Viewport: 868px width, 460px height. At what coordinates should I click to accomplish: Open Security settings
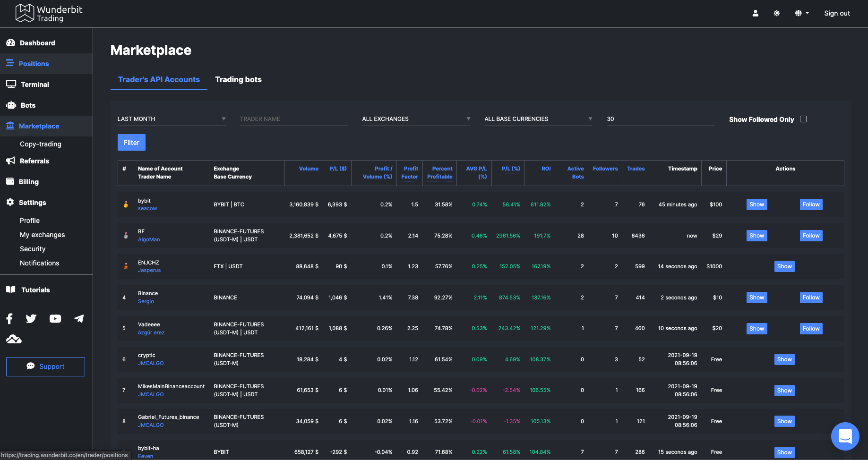click(33, 249)
